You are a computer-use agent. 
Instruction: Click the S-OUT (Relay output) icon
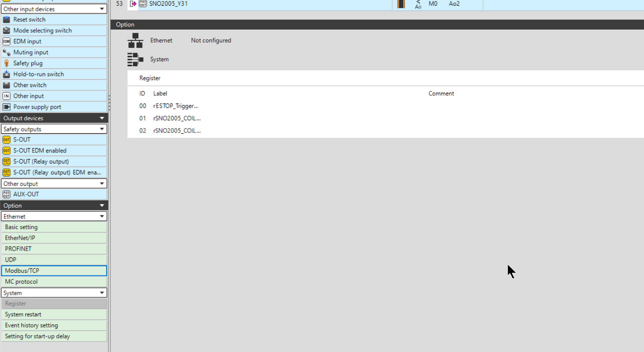click(x=6, y=162)
